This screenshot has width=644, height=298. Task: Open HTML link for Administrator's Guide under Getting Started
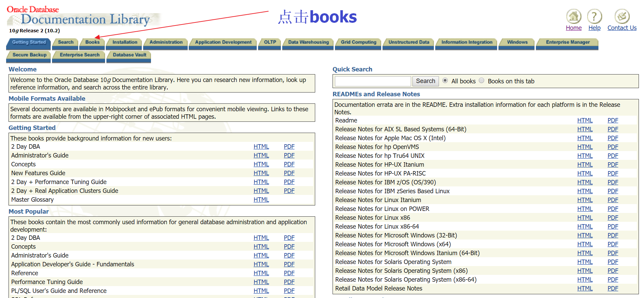click(261, 155)
